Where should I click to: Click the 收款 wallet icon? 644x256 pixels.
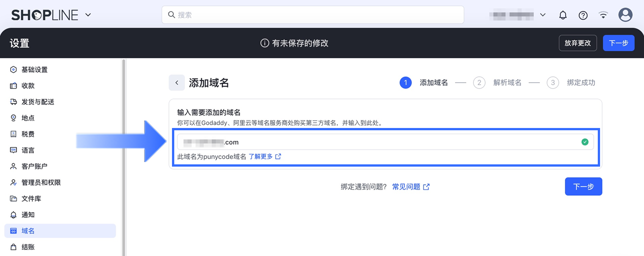(x=14, y=86)
